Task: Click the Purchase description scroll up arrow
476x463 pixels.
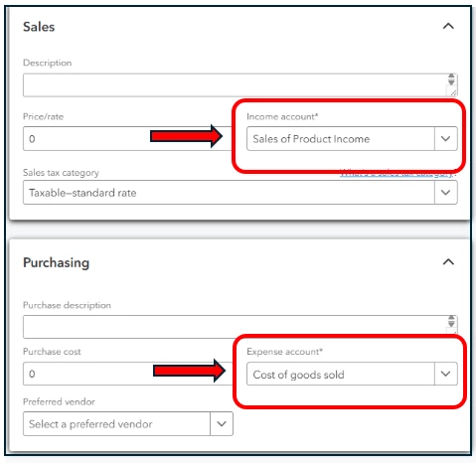Action: [451, 318]
